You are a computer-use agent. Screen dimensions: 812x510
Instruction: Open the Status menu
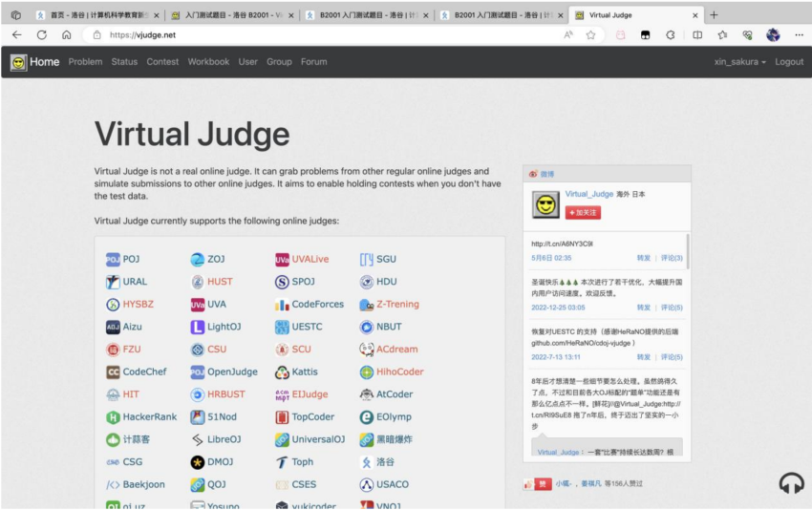tap(124, 62)
